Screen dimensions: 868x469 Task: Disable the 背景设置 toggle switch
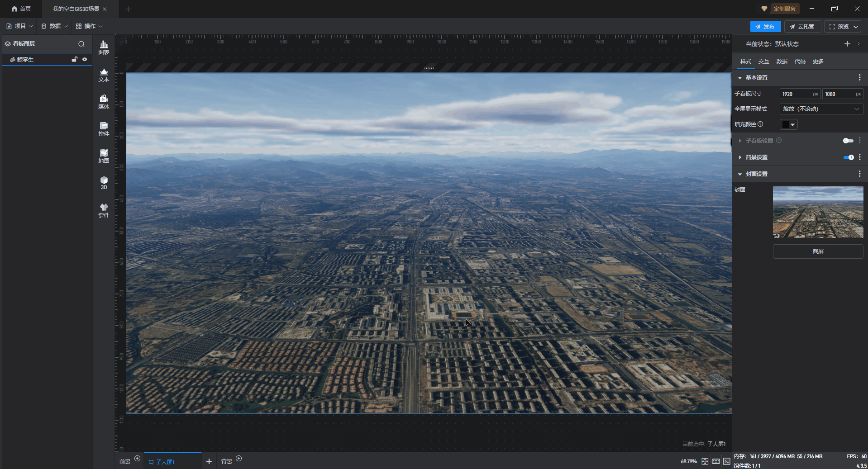(848, 157)
